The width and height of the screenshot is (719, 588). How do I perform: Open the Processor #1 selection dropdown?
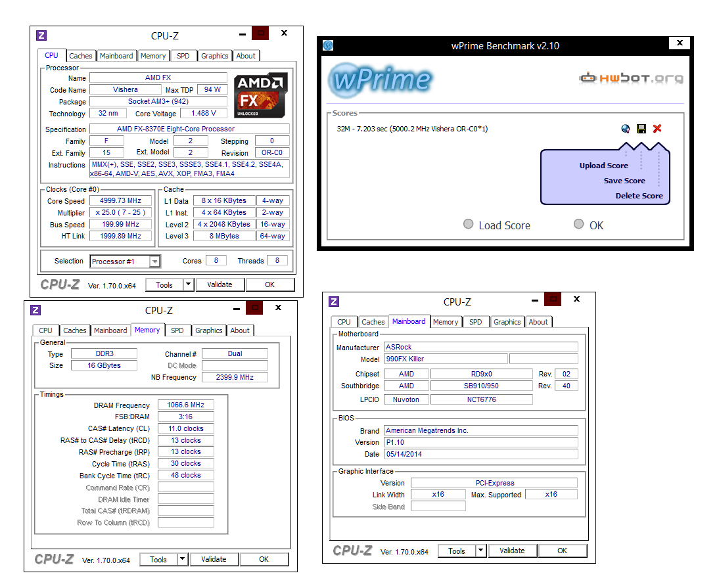pos(155,261)
